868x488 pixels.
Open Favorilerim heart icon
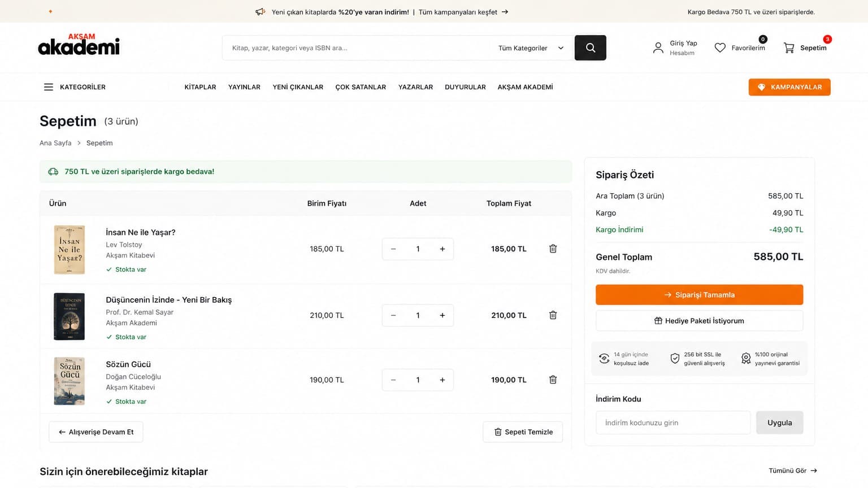pyautogui.click(x=720, y=48)
